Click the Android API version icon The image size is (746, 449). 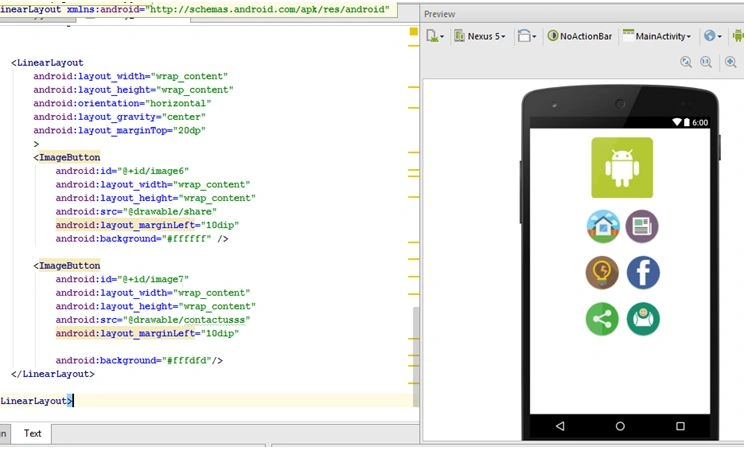pyautogui.click(x=738, y=36)
